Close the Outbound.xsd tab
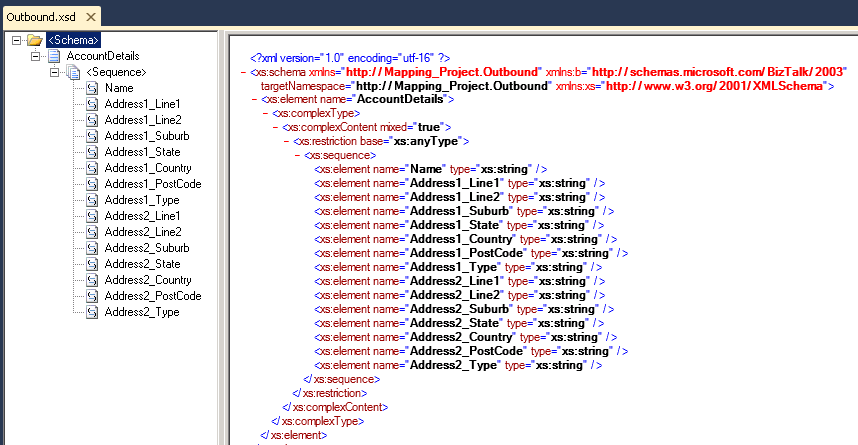The width and height of the screenshot is (858, 445). (x=89, y=17)
